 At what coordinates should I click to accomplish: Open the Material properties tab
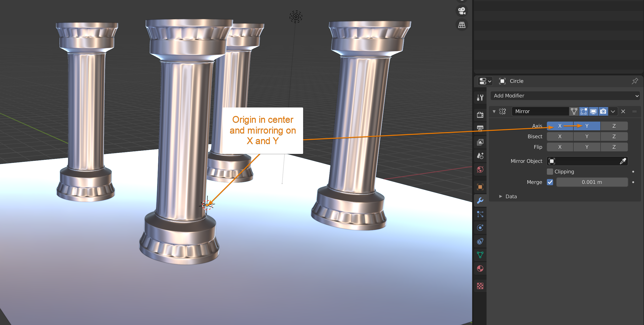[480, 269]
